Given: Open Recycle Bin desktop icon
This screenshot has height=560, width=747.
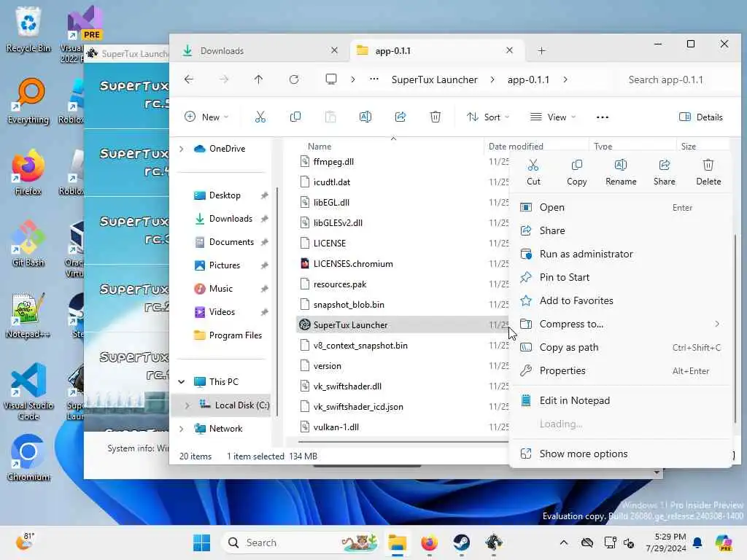Looking at the screenshot, I should (x=28, y=29).
